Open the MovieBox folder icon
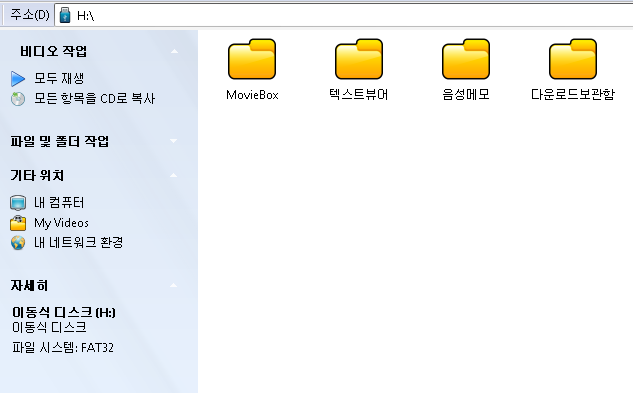Viewport: 633px width, 393px height. click(252, 59)
